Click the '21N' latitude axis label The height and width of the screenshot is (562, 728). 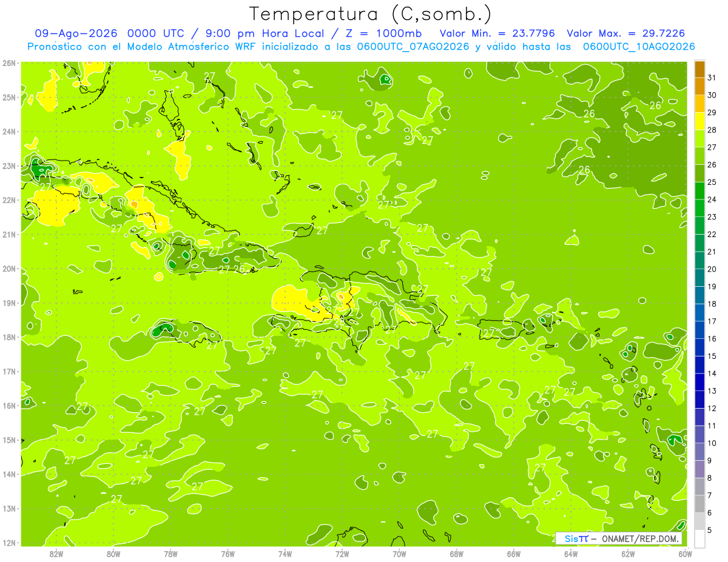point(9,234)
